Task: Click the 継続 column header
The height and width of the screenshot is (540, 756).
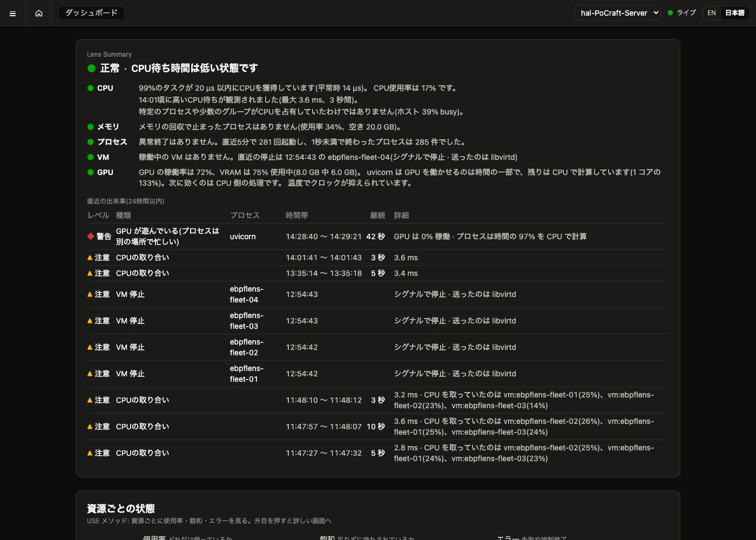Action: [x=377, y=215]
